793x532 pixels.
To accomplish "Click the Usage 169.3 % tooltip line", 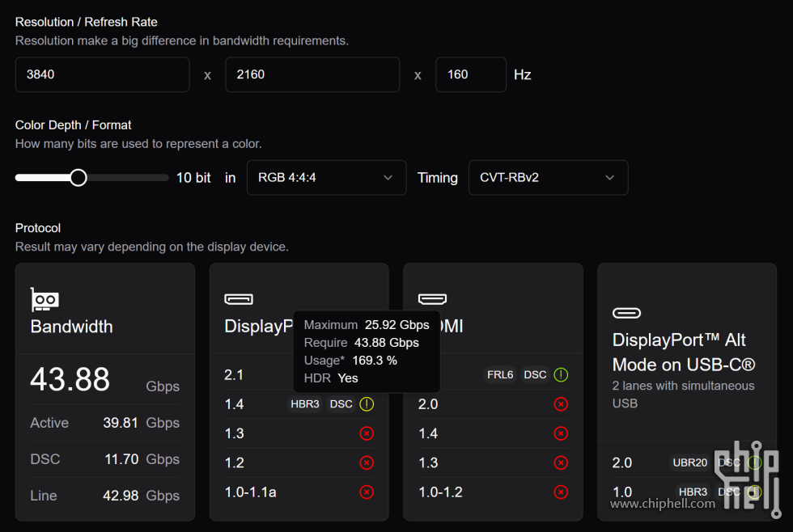I will (x=350, y=361).
